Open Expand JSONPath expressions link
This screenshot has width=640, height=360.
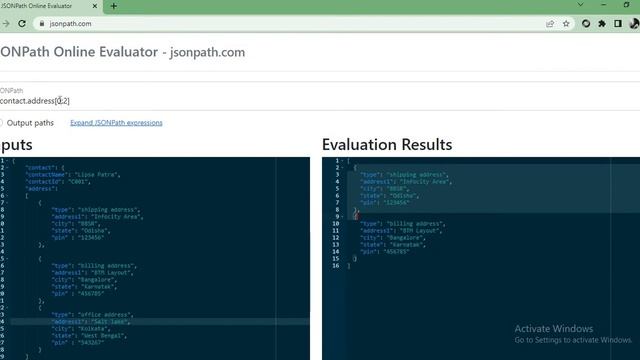116,123
